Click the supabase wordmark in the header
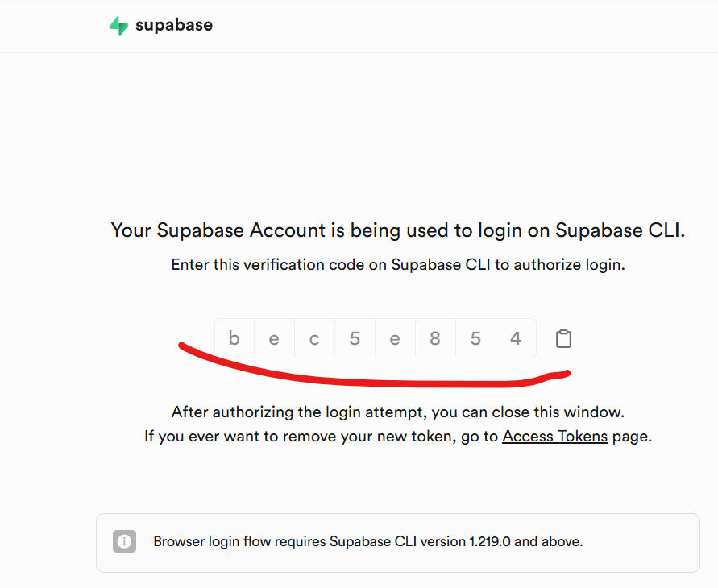718x588 pixels. [174, 25]
